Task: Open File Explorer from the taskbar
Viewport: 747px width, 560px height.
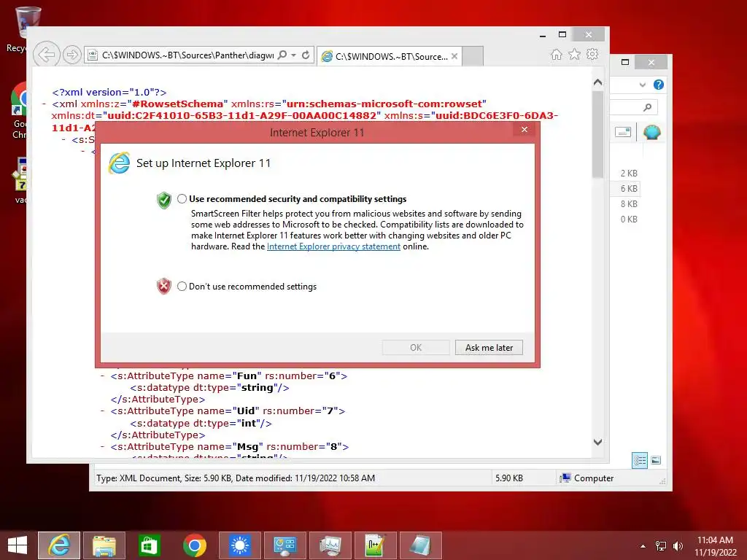Action: point(104,545)
